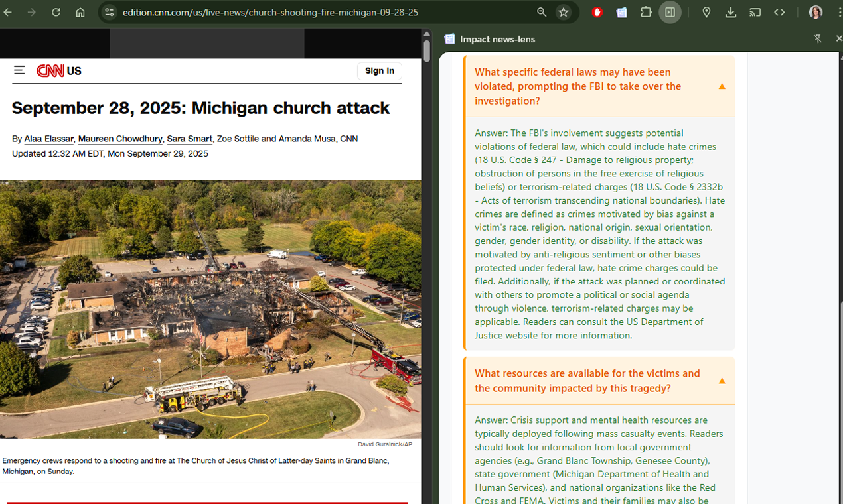Click the federal laws violated question heading
Image resolution: width=843 pixels, height=504 pixels.
tap(577, 86)
